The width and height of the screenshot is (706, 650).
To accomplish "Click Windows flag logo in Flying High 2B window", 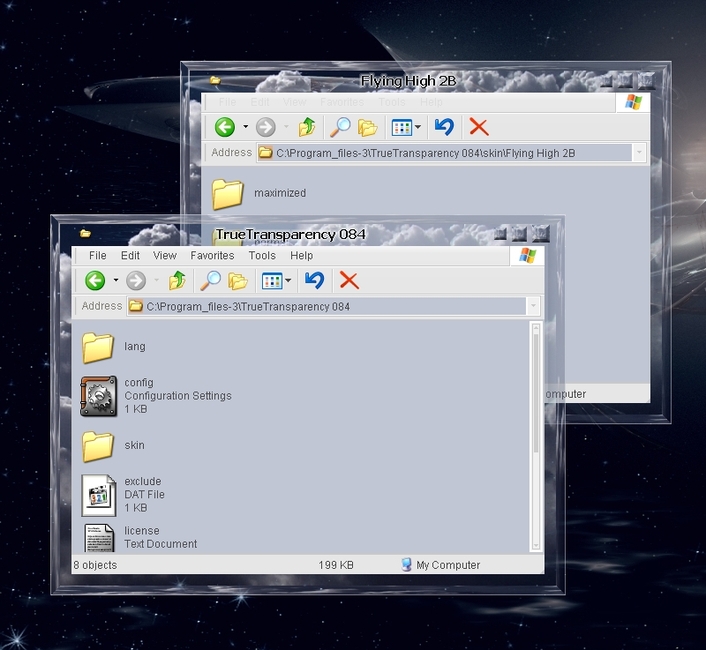I will click(633, 102).
